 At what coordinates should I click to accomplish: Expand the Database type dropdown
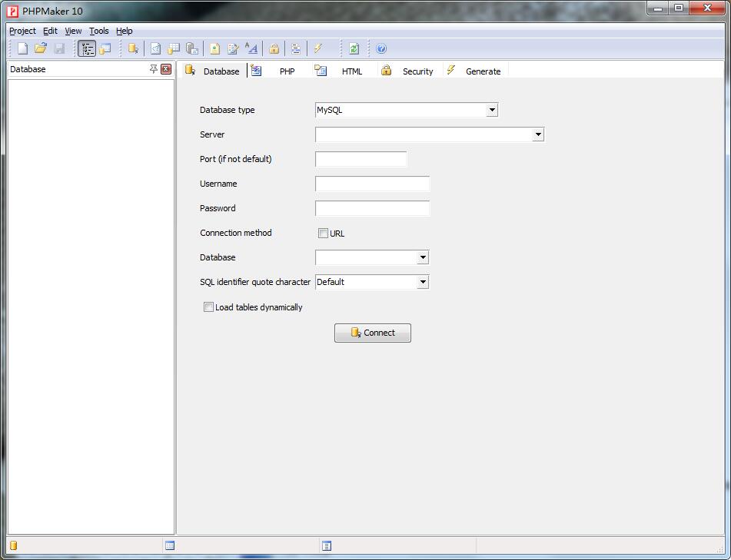click(492, 110)
